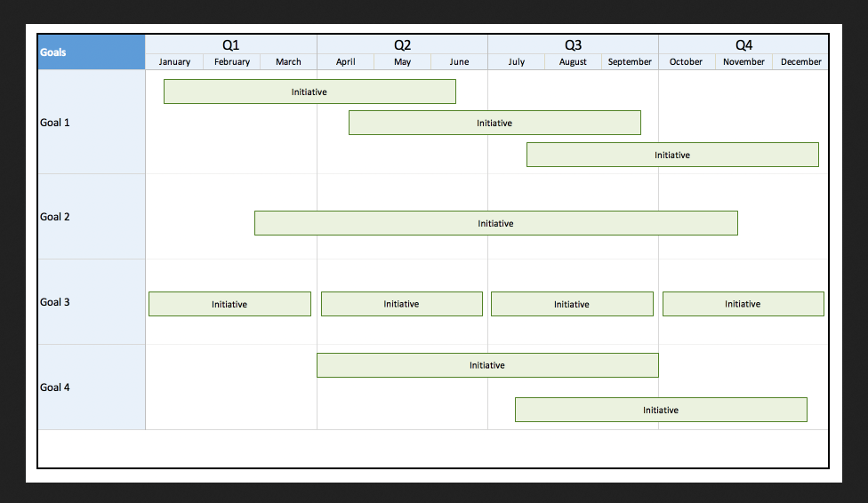
Task: Select Goal 1 initiative bar starting in April
Action: [494, 123]
